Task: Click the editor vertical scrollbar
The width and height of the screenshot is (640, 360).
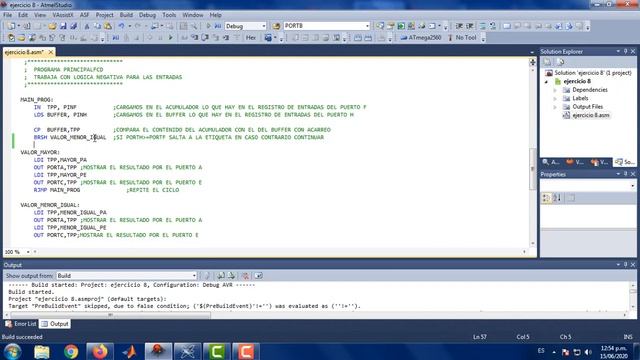Action: pos(533,168)
